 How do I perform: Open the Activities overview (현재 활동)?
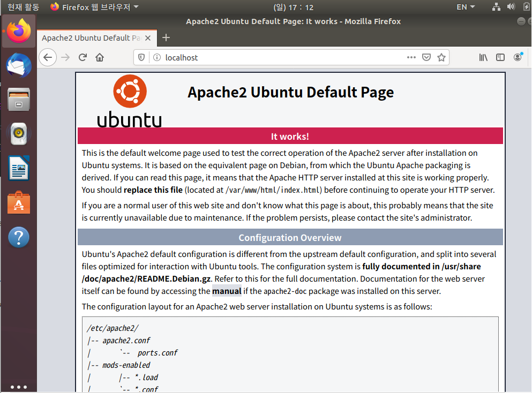[x=24, y=7]
